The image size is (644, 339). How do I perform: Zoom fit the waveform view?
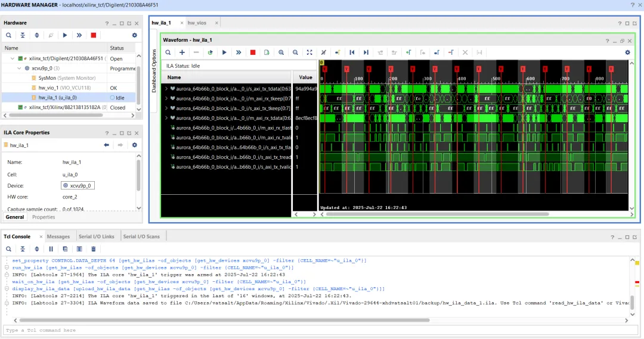coord(309,52)
